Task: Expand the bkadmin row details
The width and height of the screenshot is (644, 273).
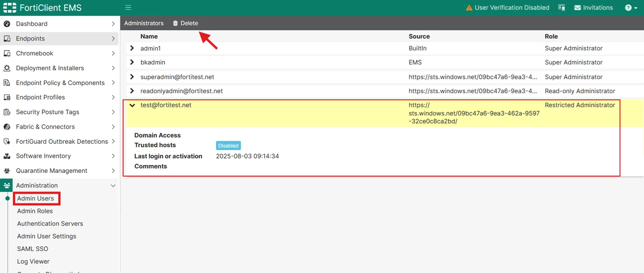Action: [x=132, y=62]
